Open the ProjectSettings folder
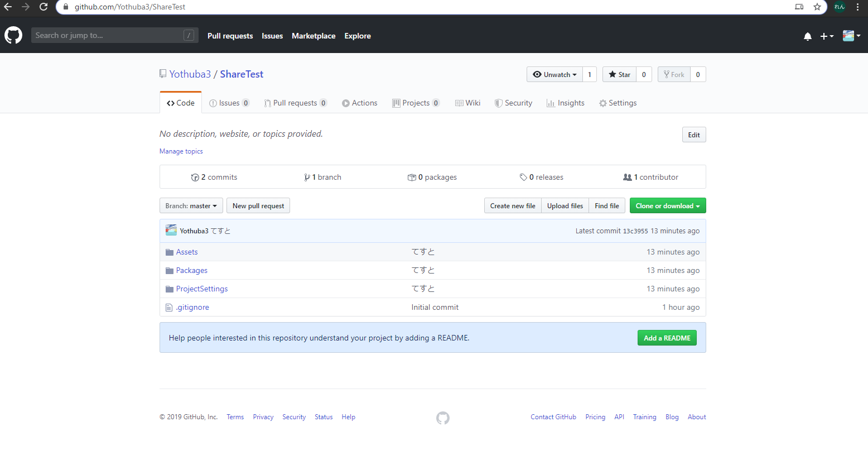The image size is (868, 465). coord(201,289)
